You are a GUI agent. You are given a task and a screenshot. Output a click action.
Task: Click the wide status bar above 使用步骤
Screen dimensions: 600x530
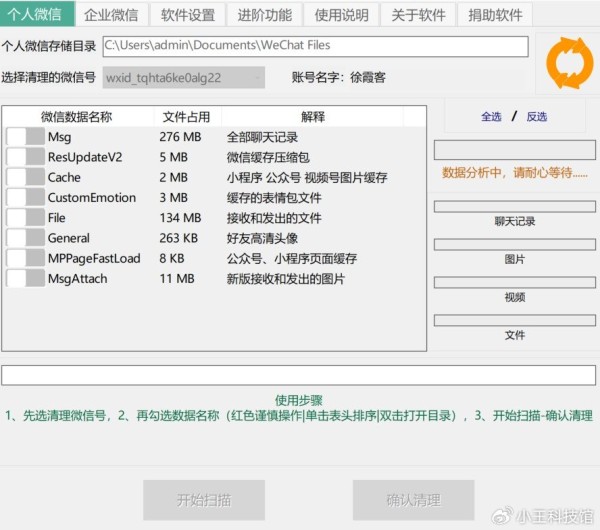pos(298,375)
